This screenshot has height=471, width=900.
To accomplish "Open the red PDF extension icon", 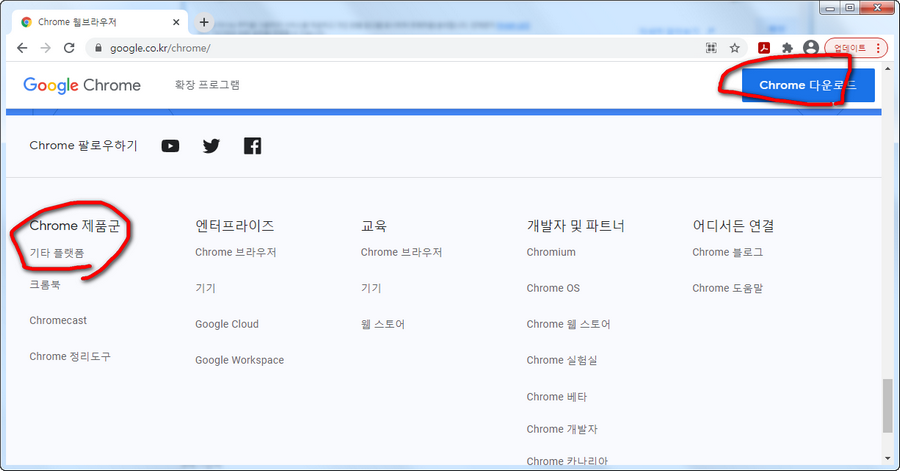I will [763, 48].
